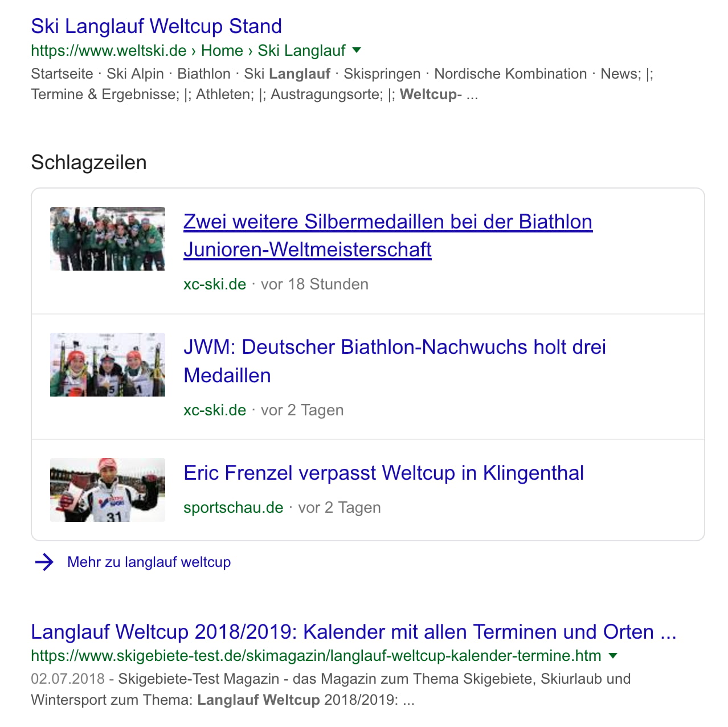Click the three biathletes medal thumbnail
This screenshot has width=728, height=727.
(x=108, y=365)
